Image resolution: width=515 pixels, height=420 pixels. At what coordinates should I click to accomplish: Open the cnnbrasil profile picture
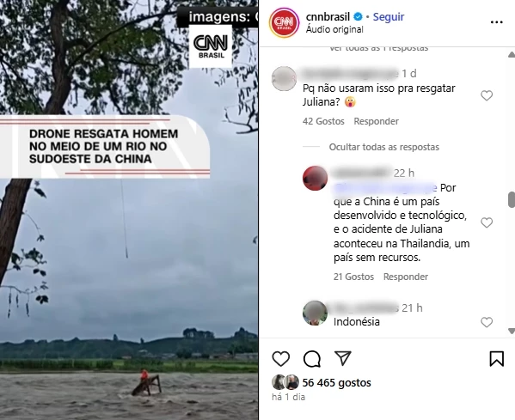pos(284,22)
